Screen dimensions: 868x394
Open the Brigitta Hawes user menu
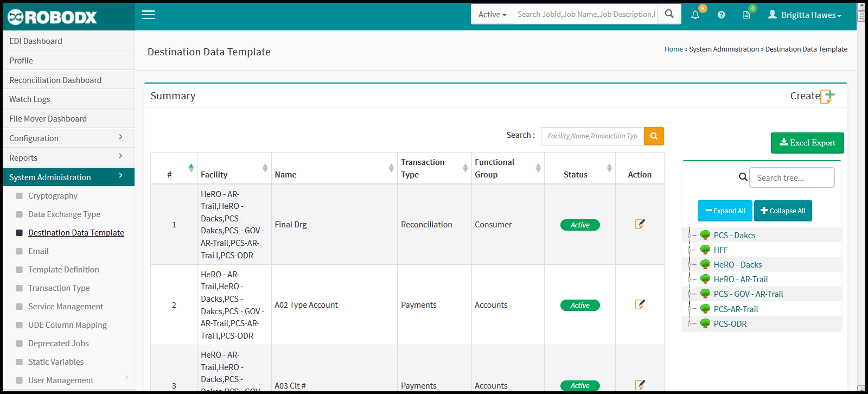tap(805, 15)
